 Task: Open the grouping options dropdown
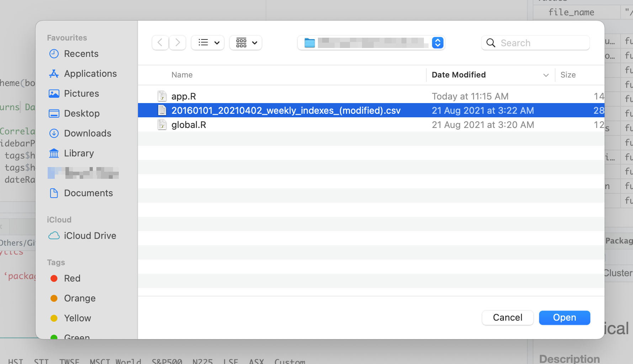(245, 43)
